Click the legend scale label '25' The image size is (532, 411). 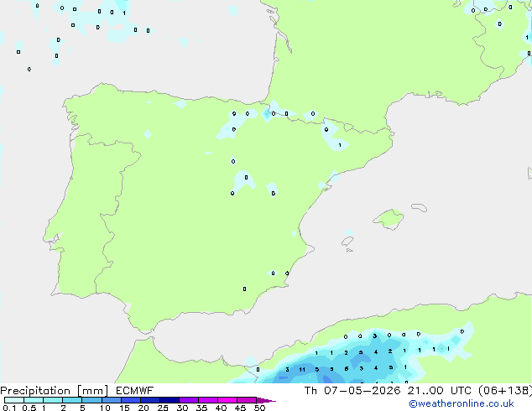pyautogui.click(x=163, y=408)
